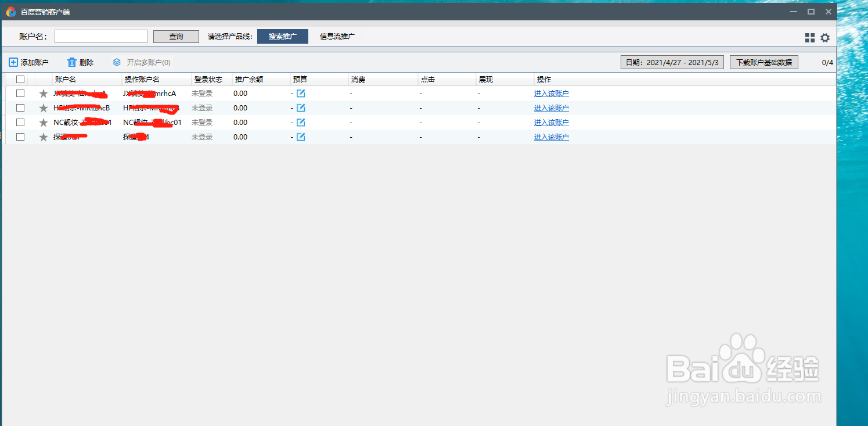Open 进入该账户 link for the JX account
This screenshot has height=426, width=868.
[x=552, y=94]
